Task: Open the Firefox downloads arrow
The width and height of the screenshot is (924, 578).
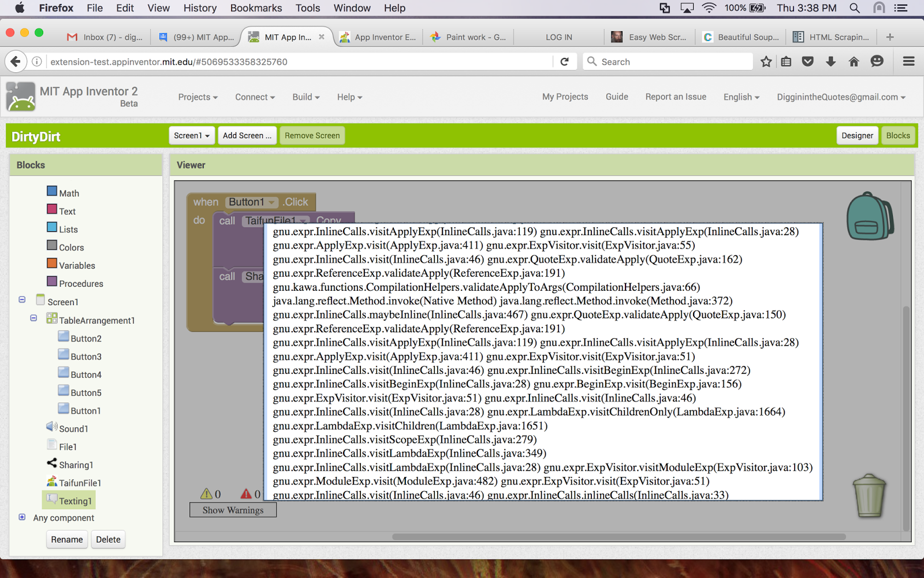Action: [x=830, y=61]
